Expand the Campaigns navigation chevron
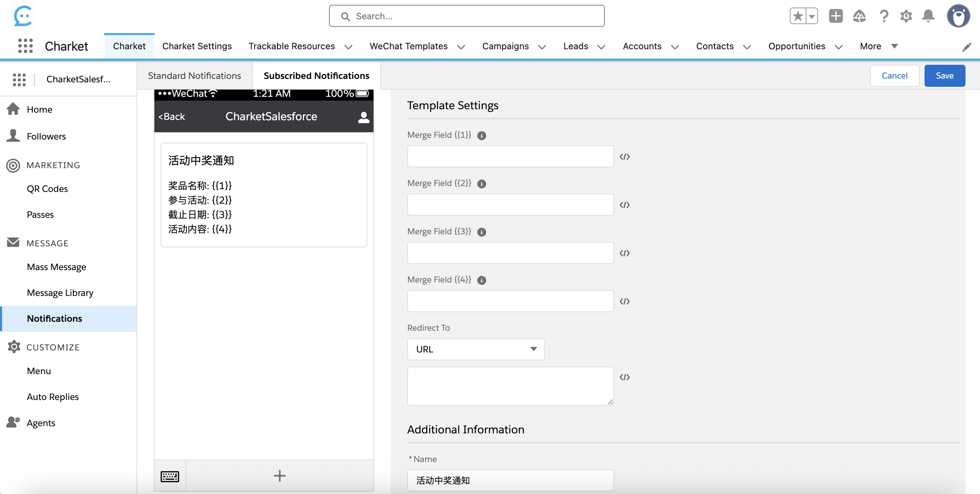Screen dimensions: 980x494 point(542,47)
